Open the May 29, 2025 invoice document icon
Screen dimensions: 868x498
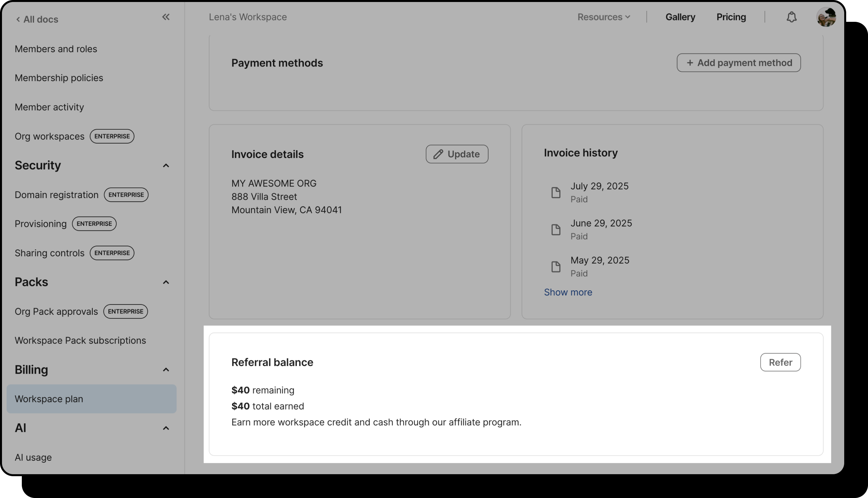point(556,267)
